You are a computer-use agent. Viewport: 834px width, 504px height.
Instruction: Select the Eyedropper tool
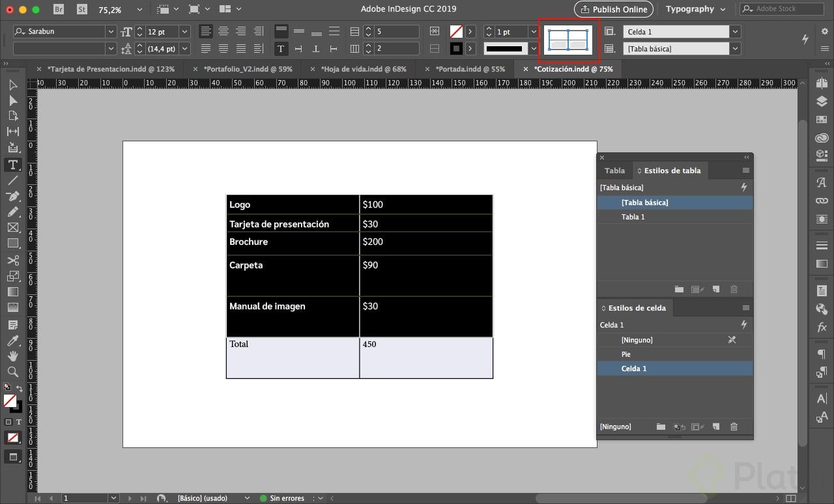(x=12, y=341)
